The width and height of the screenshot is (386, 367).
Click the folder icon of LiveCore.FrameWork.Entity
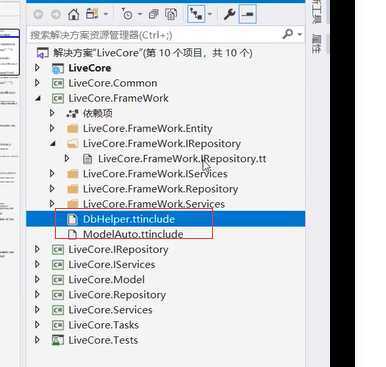tap(72, 129)
